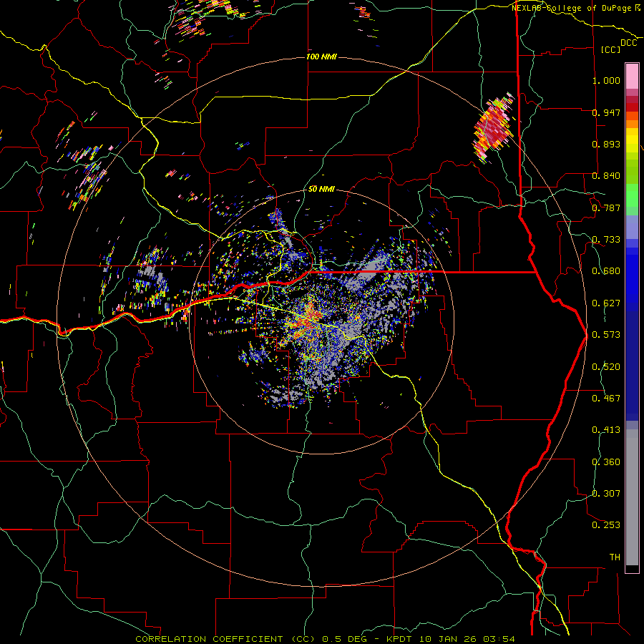Select the 0.413 scale value
Image resolution: width=644 pixels, height=644 pixels.
pyautogui.click(x=606, y=430)
